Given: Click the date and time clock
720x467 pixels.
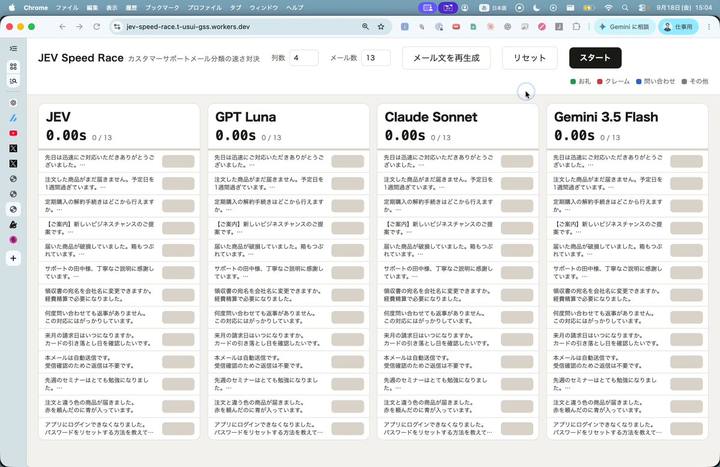Looking at the screenshot, I should pos(684,7).
